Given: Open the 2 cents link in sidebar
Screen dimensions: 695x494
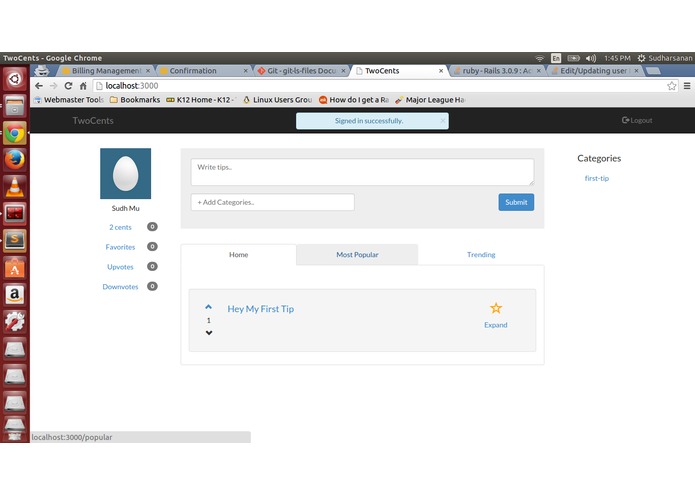Looking at the screenshot, I should coord(120,227).
